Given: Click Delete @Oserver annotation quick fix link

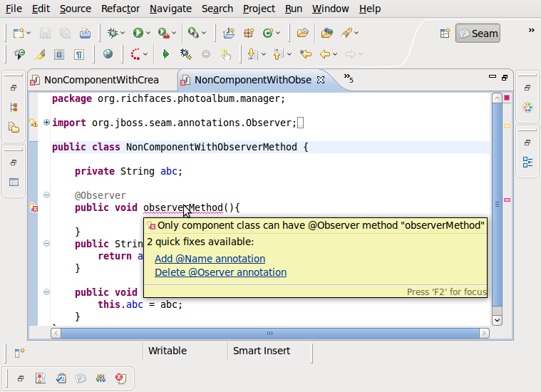Looking at the screenshot, I should 220,272.
